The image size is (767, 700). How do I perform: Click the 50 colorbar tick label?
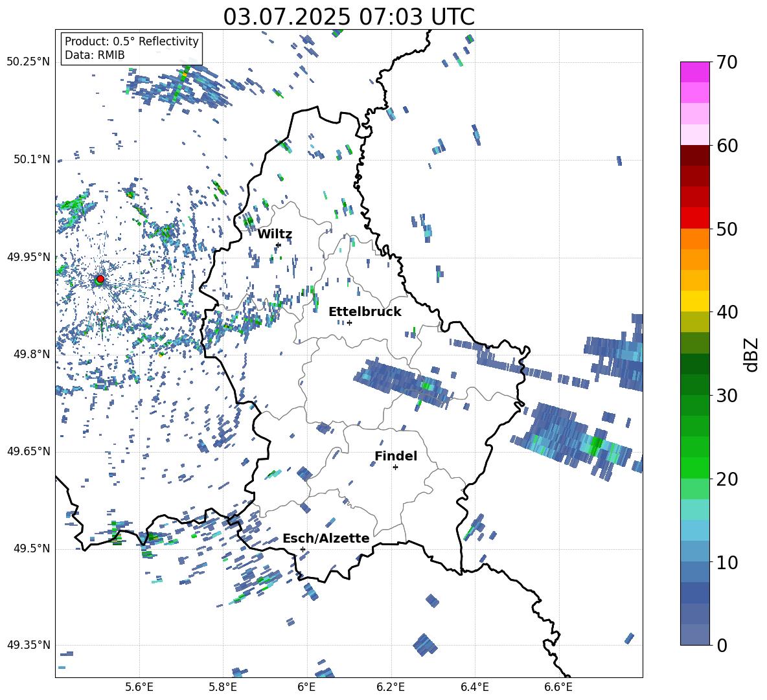point(726,229)
